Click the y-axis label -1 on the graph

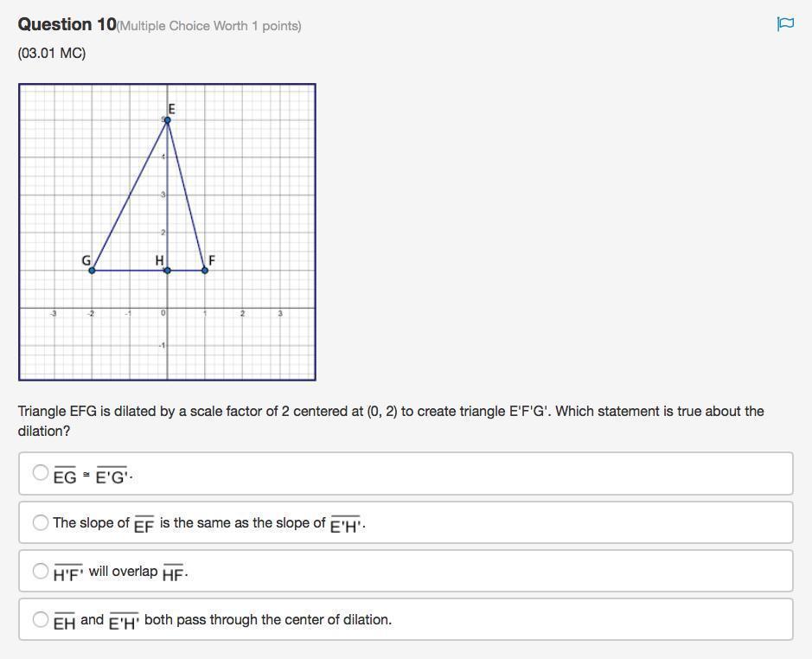[x=161, y=346]
